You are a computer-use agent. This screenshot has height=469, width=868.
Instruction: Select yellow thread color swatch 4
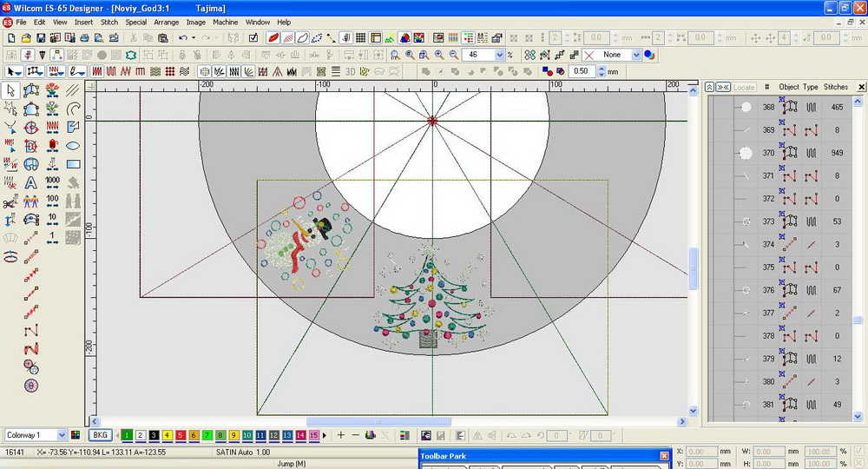click(167, 435)
